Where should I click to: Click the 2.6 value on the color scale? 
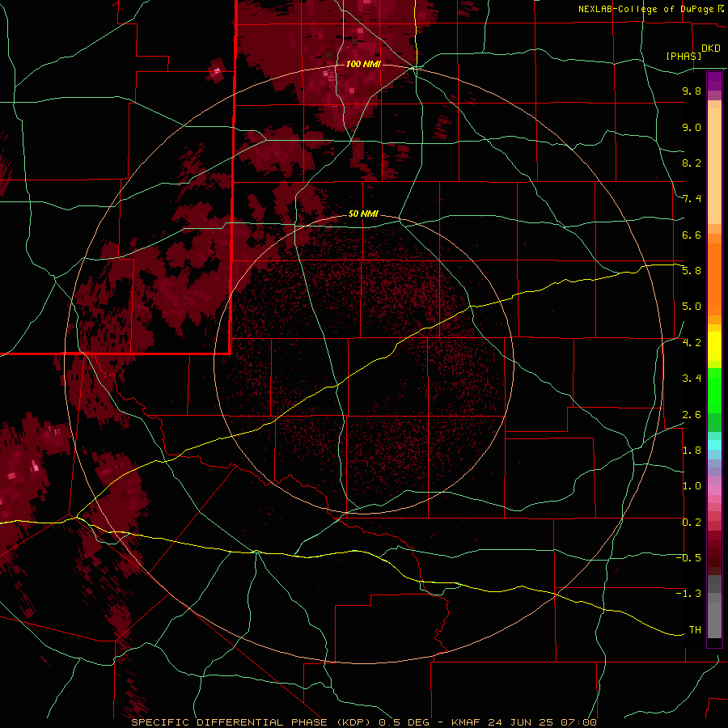click(692, 415)
